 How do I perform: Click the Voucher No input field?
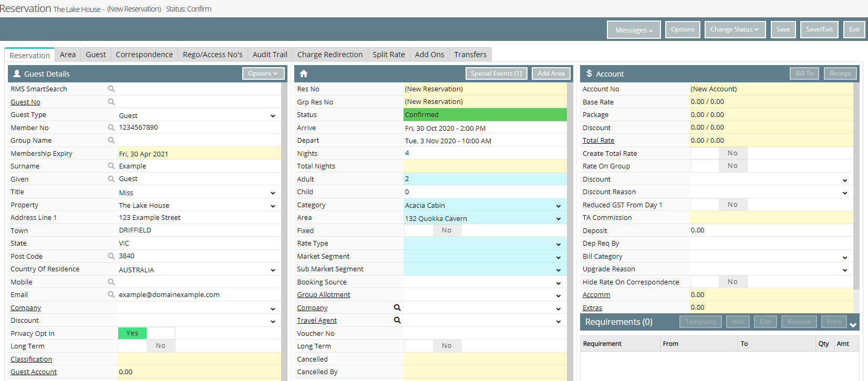(x=485, y=333)
